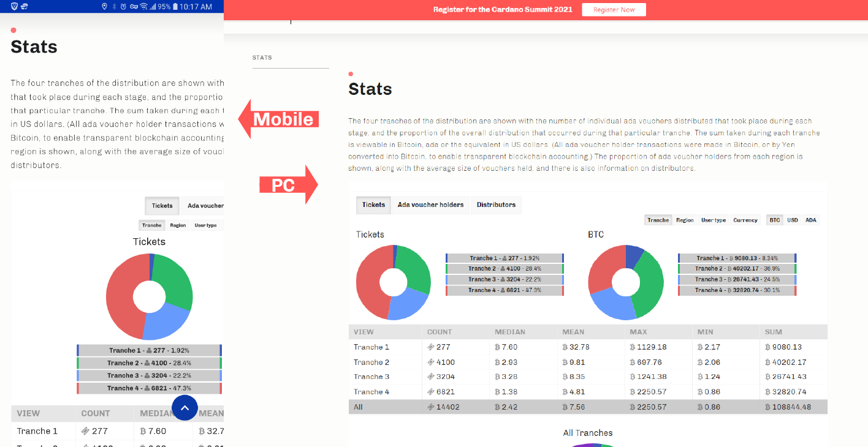Switch currency to ADA

(x=810, y=220)
